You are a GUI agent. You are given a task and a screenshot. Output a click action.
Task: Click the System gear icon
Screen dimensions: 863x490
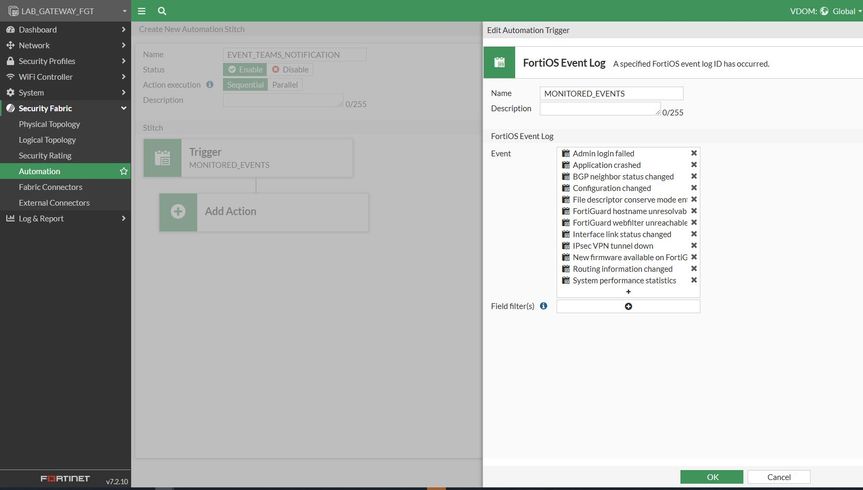pos(10,92)
